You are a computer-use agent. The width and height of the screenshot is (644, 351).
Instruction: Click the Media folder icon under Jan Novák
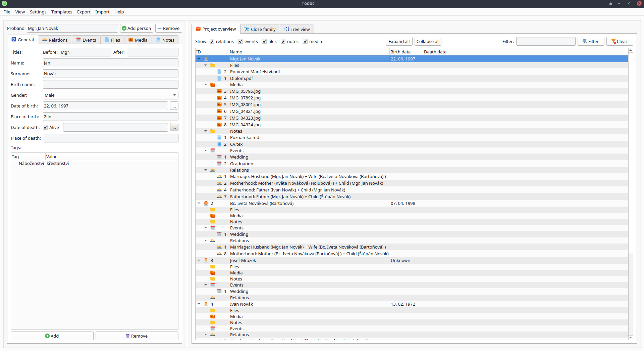pyautogui.click(x=213, y=85)
